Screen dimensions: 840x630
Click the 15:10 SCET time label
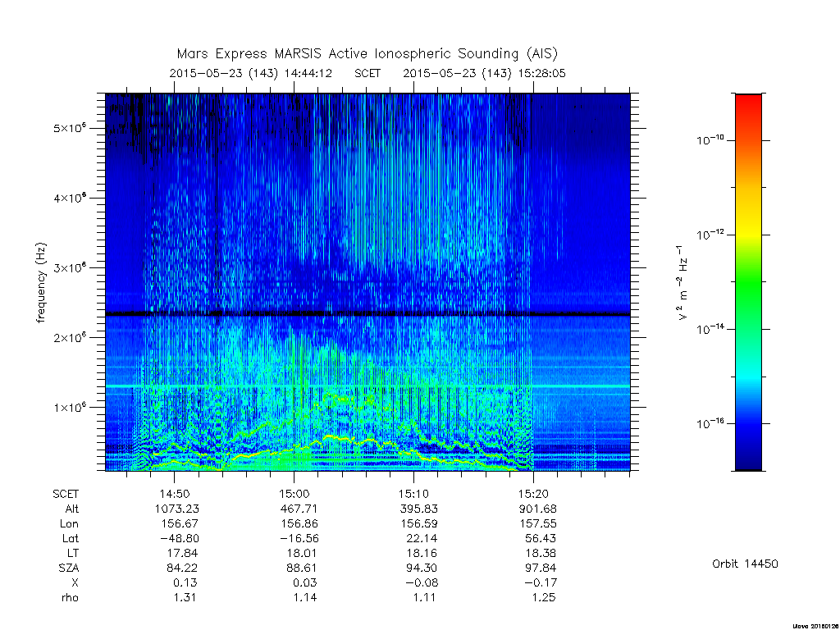413,494
